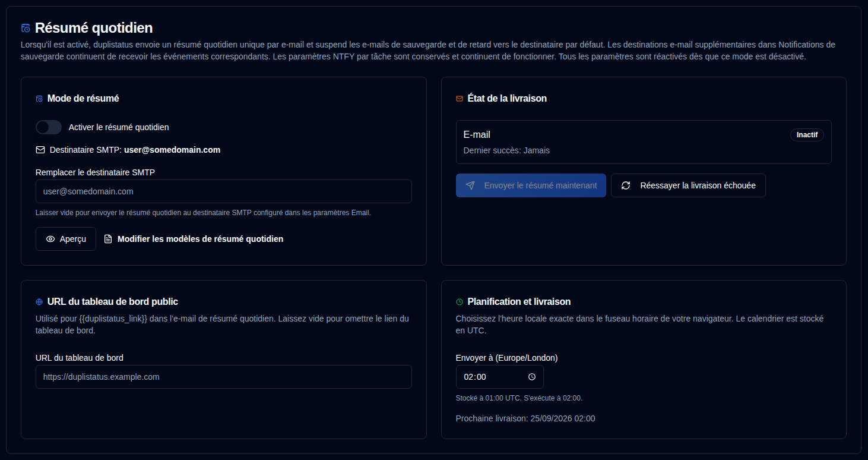The height and width of the screenshot is (460, 868).
Task: Click the globe icon by URL du tableau de bord public
Action: (x=39, y=302)
